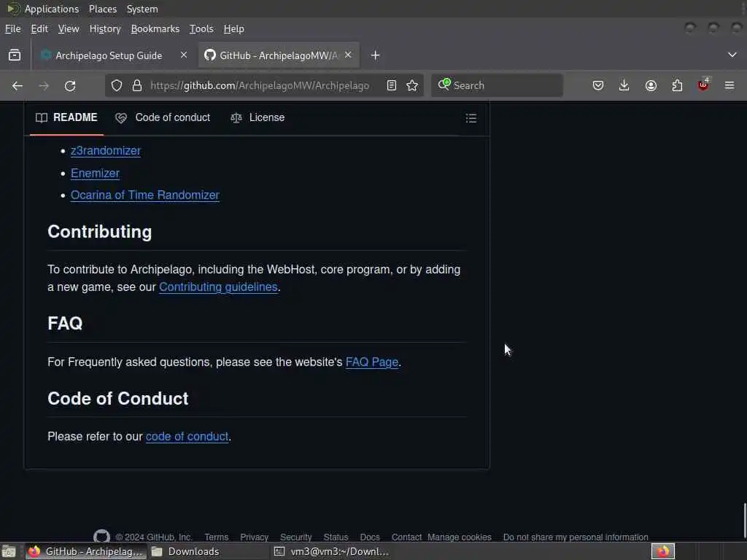The image size is (747, 560).
Task: Open a new tab with plus button
Action: point(376,55)
